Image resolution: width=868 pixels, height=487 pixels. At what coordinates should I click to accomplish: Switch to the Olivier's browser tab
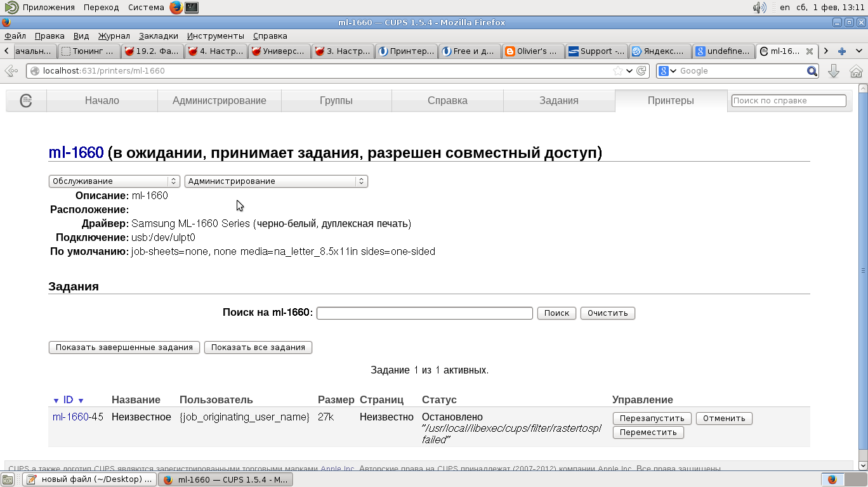533,51
